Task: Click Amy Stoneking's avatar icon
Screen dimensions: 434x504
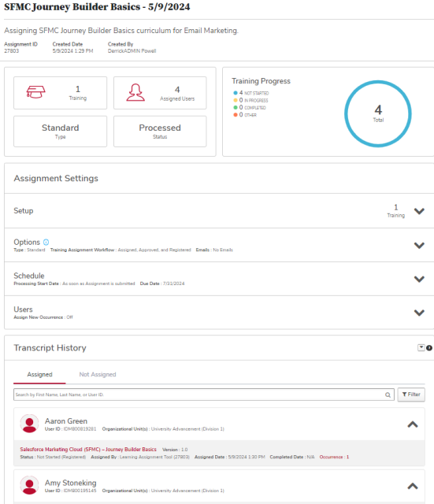Action: coord(30,485)
